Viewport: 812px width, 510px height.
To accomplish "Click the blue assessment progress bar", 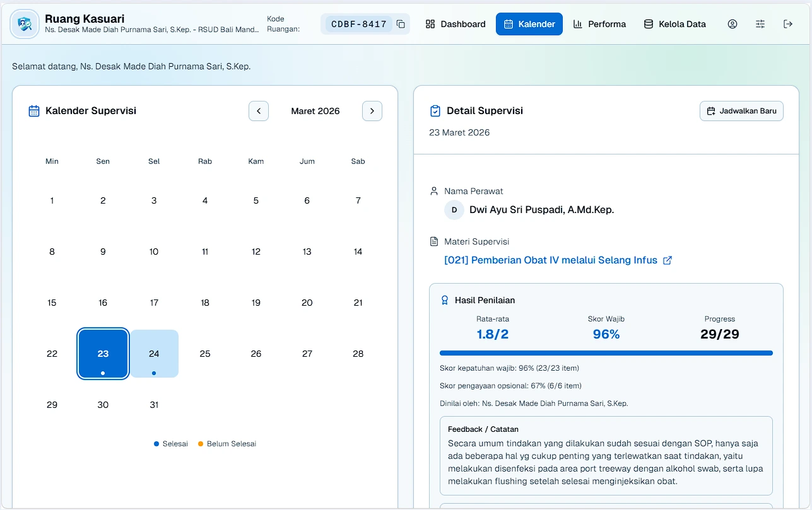I will point(606,353).
